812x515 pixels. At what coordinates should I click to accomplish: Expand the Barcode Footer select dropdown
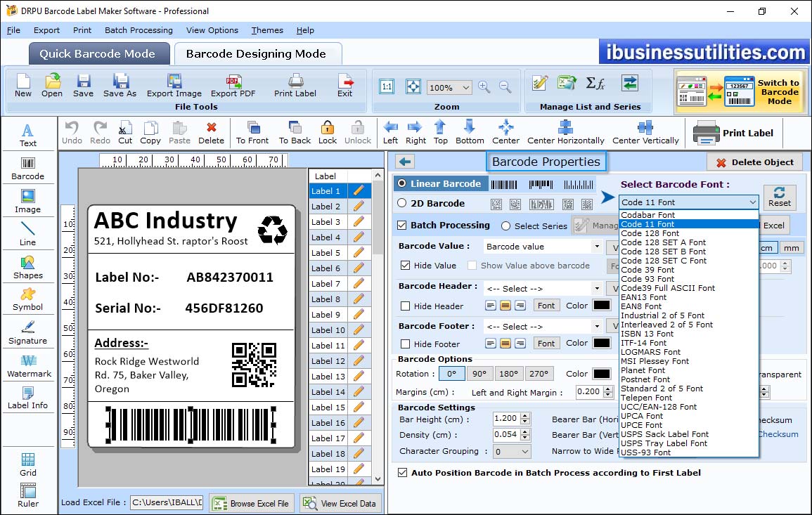coord(597,326)
